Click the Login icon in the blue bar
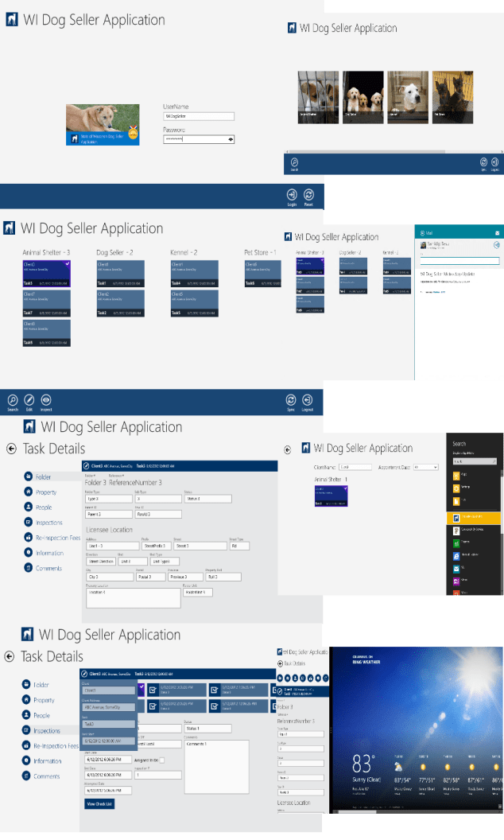The image size is (504, 840). [x=292, y=195]
